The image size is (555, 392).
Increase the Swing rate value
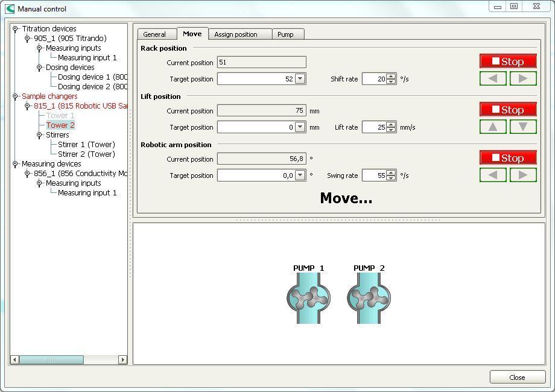pos(391,172)
